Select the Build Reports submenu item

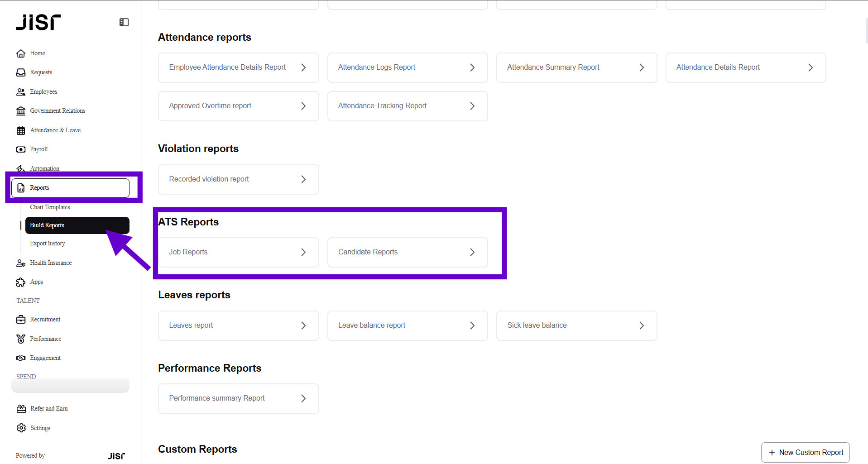click(x=77, y=225)
